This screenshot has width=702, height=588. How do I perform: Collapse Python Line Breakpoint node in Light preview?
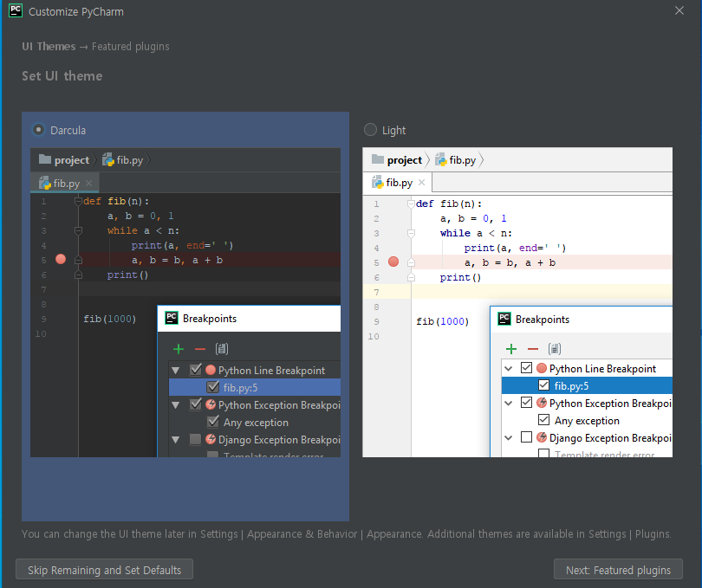click(508, 369)
